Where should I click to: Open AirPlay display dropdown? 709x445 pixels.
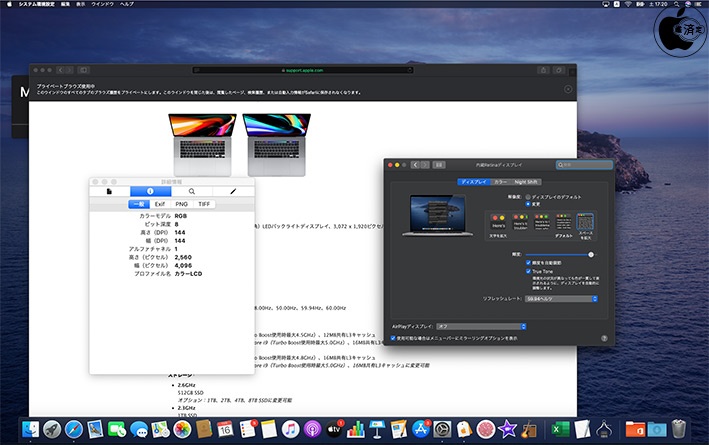point(481,327)
